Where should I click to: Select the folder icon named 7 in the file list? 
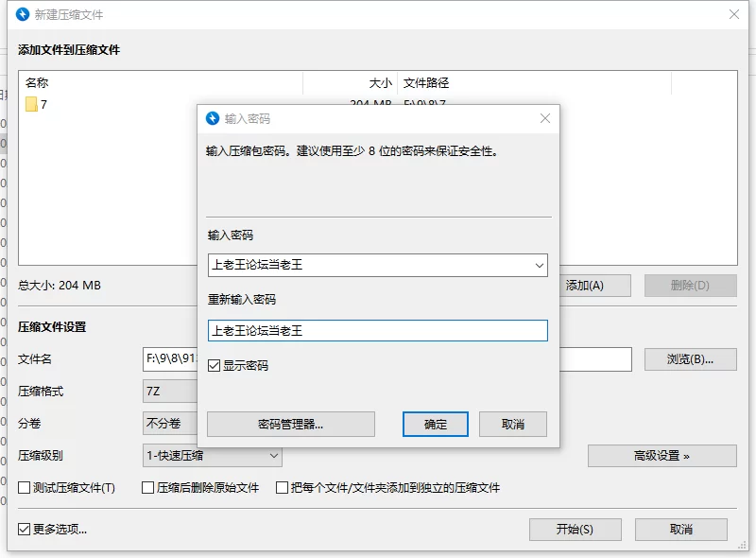point(31,104)
